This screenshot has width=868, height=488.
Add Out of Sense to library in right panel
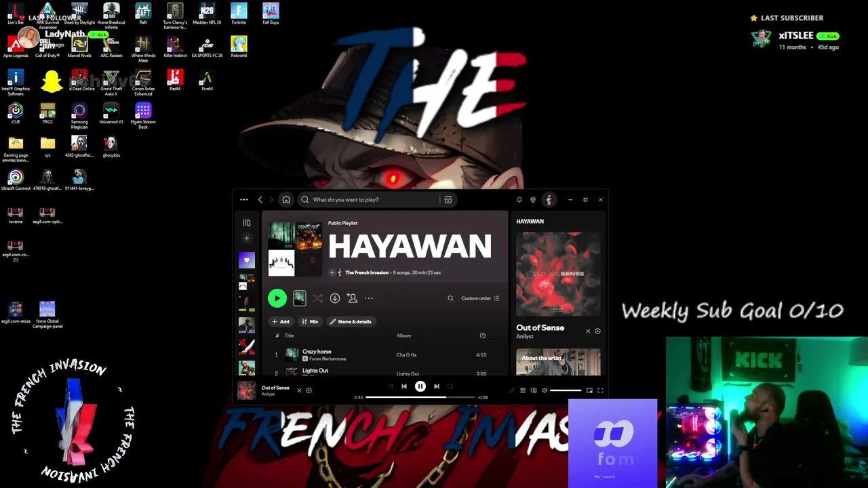597,331
